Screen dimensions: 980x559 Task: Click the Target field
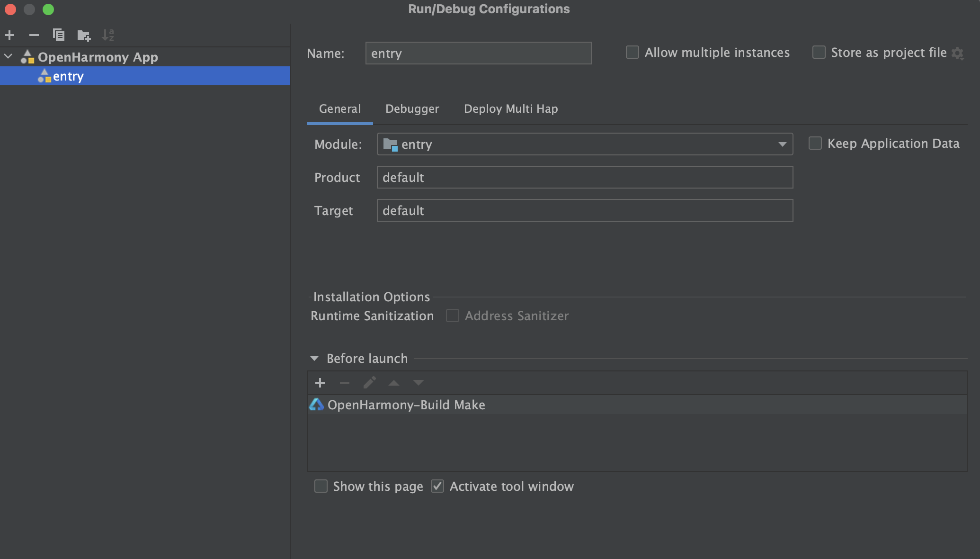pyautogui.click(x=585, y=210)
